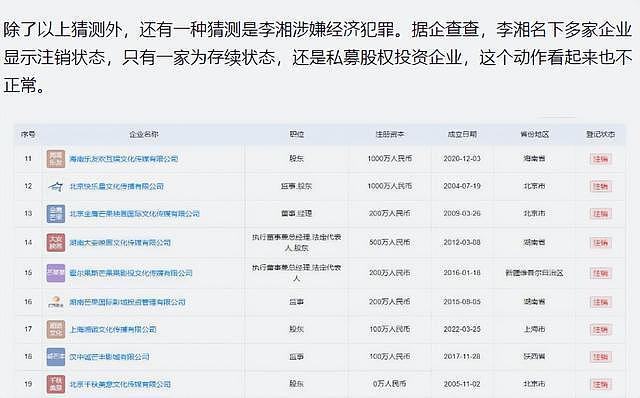
Task: Click the date 2022-03-25
Action: pyautogui.click(x=462, y=329)
